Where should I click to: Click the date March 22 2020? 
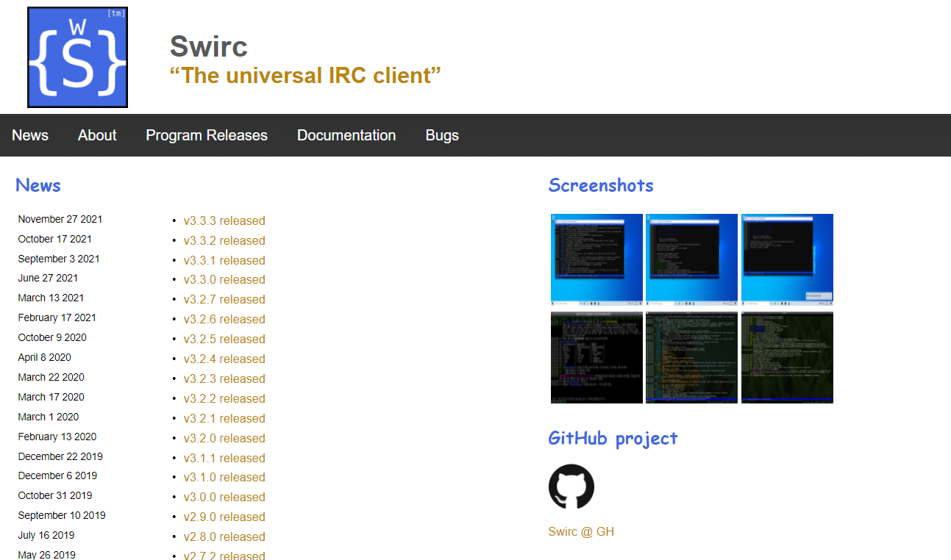51,377
